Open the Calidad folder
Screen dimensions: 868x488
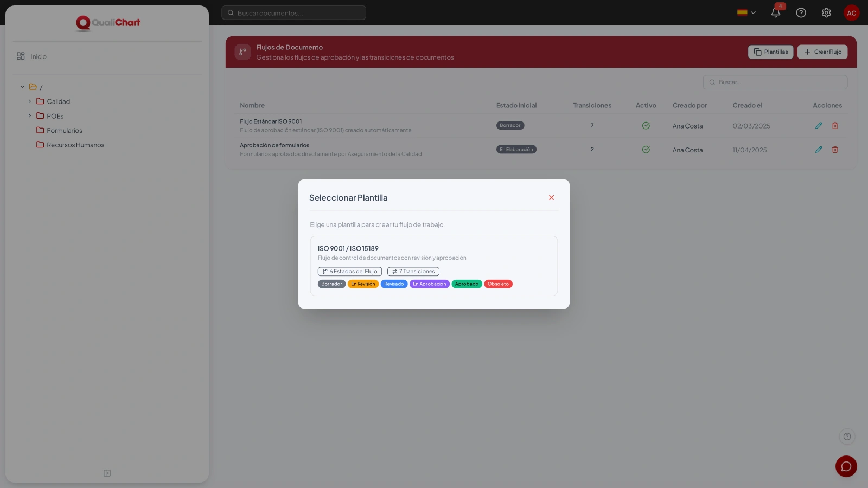pyautogui.click(x=53, y=101)
